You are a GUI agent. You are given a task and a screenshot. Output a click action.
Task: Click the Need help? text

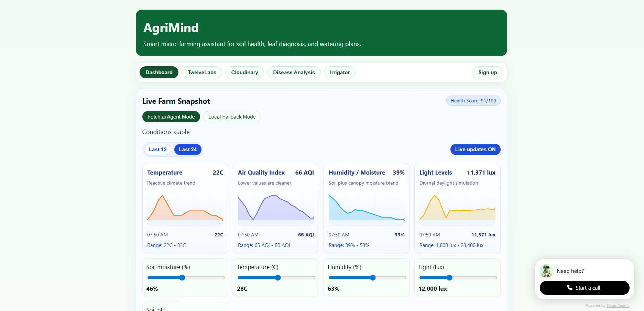pyautogui.click(x=570, y=271)
